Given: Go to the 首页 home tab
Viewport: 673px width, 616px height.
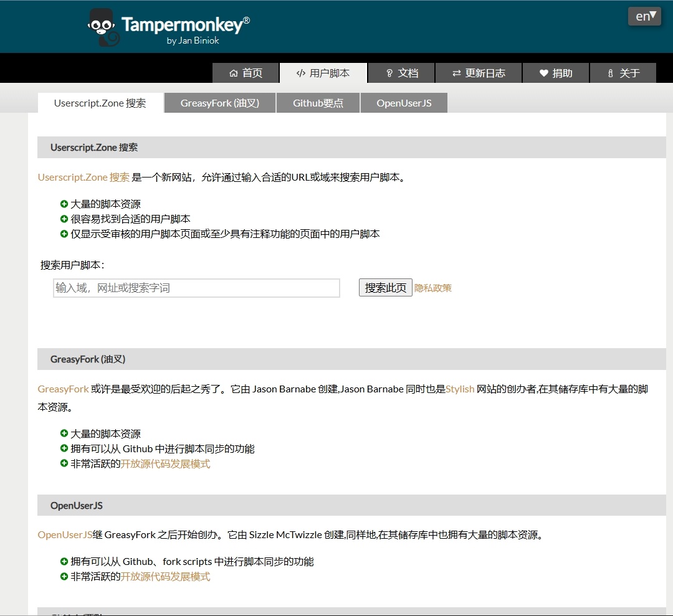Looking at the screenshot, I should pos(246,73).
